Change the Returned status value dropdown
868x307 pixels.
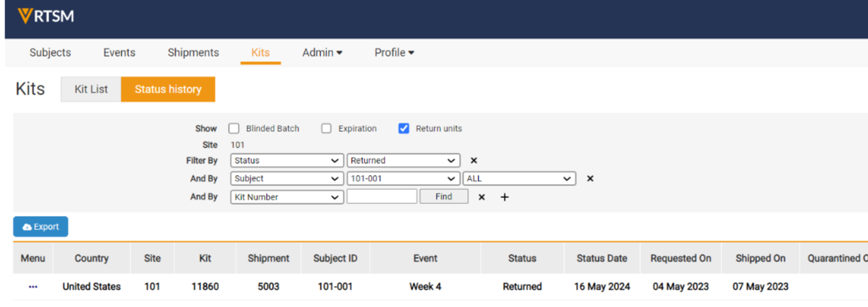coord(403,161)
